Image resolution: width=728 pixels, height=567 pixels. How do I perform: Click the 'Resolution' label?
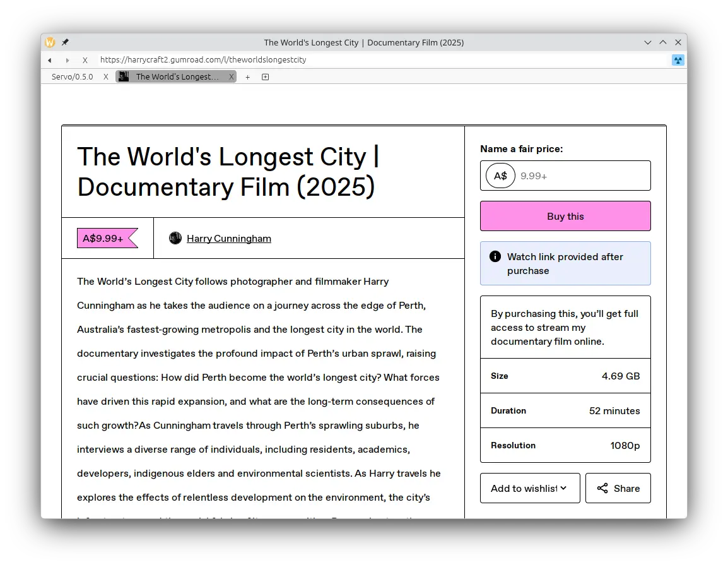pos(513,445)
